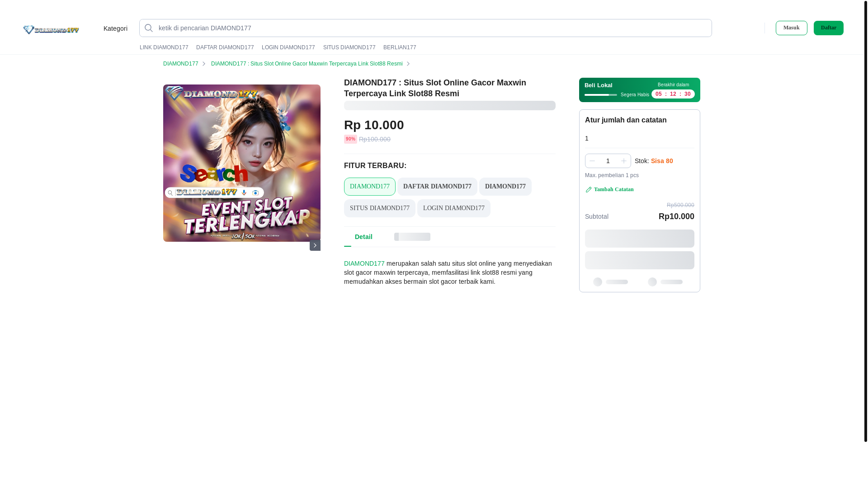Open the LINK DIAMOND177 header link
Image resolution: width=868 pixels, height=488 pixels.
pos(164,47)
